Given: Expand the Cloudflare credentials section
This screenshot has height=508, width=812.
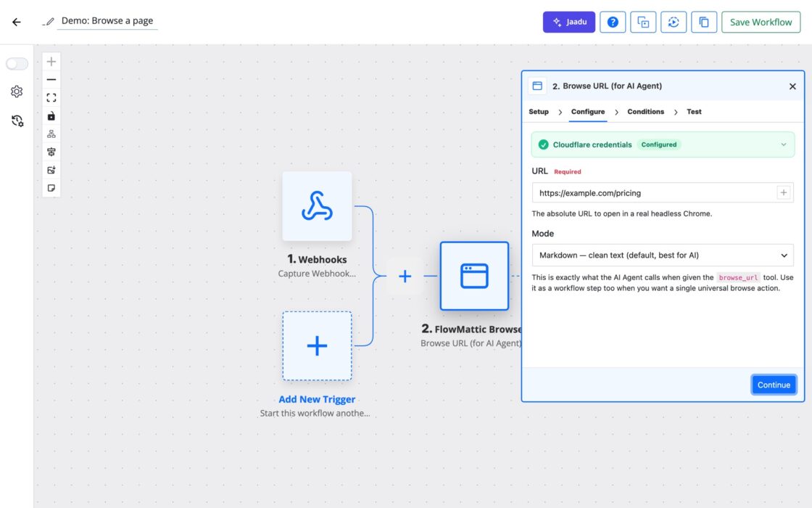Looking at the screenshot, I should click(x=663, y=144).
